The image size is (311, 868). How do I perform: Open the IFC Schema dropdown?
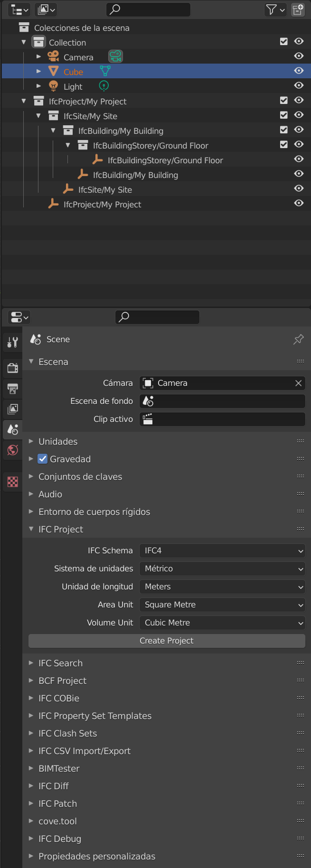click(222, 551)
